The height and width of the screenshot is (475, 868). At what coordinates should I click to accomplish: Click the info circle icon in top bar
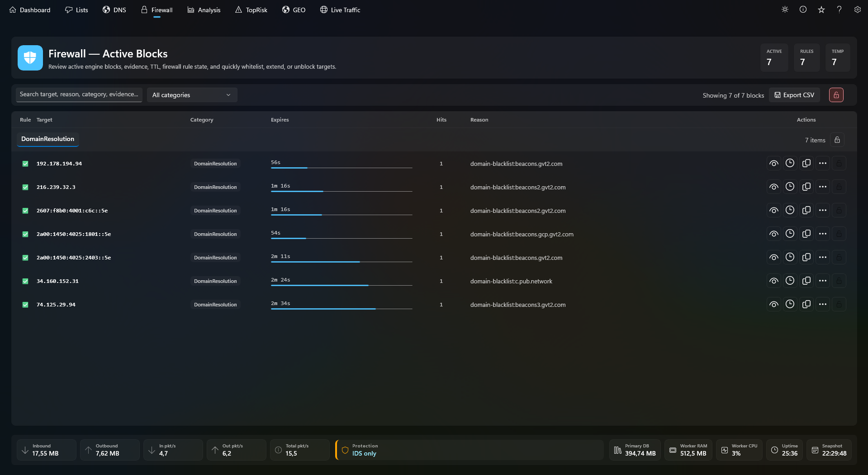coord(803,9)
